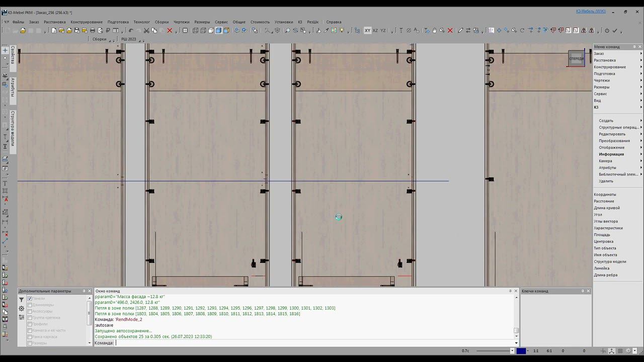The width and height of the screenshot is (644, 362).
Task: Click the print icon in the toolbar
Action: (93, 31)
